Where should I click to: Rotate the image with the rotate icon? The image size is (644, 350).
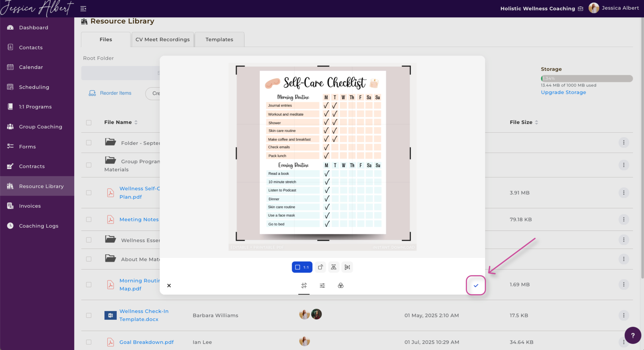(x=320, y=267)
